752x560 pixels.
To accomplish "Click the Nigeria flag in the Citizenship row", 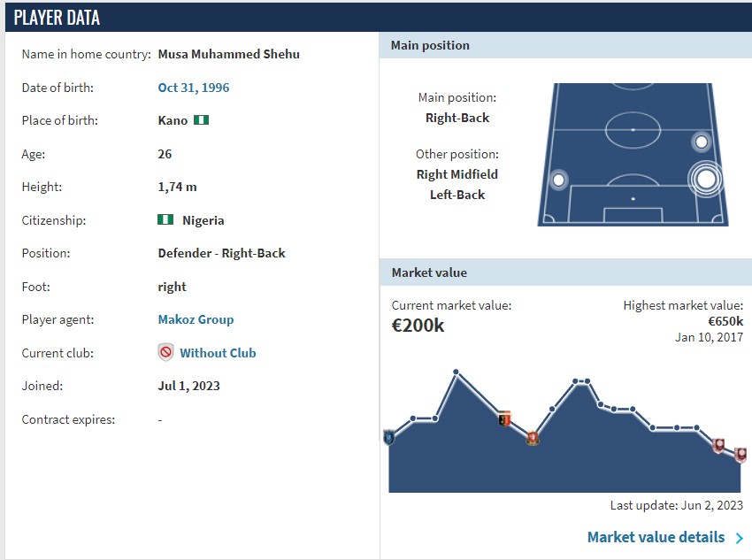I will 165,220.
